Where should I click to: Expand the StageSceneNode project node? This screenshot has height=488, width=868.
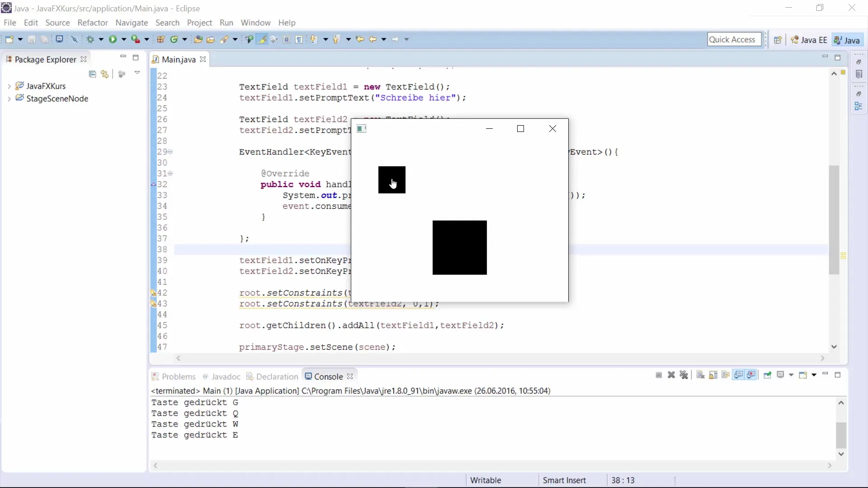pos(9,99)
